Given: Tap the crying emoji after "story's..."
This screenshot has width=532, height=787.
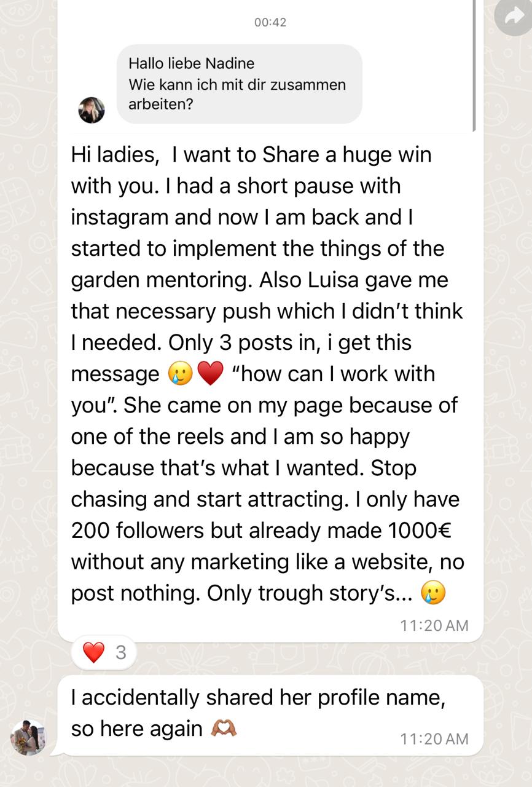Looking at the screenshot, I should coord(433,593).
